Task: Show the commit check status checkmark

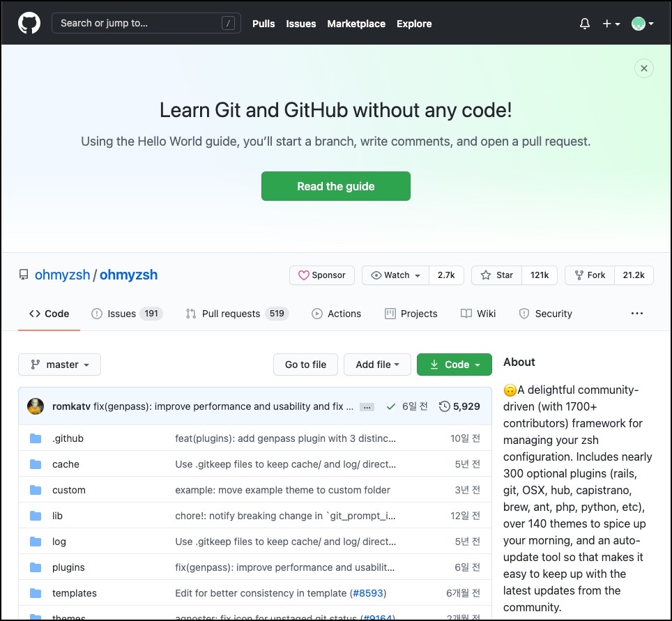Action: pos(390,406)
